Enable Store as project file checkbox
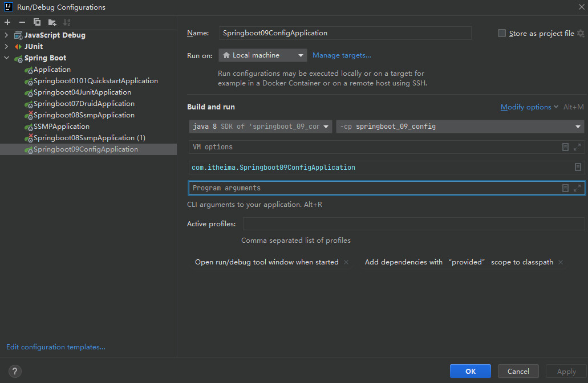 [x=502, y=34]
